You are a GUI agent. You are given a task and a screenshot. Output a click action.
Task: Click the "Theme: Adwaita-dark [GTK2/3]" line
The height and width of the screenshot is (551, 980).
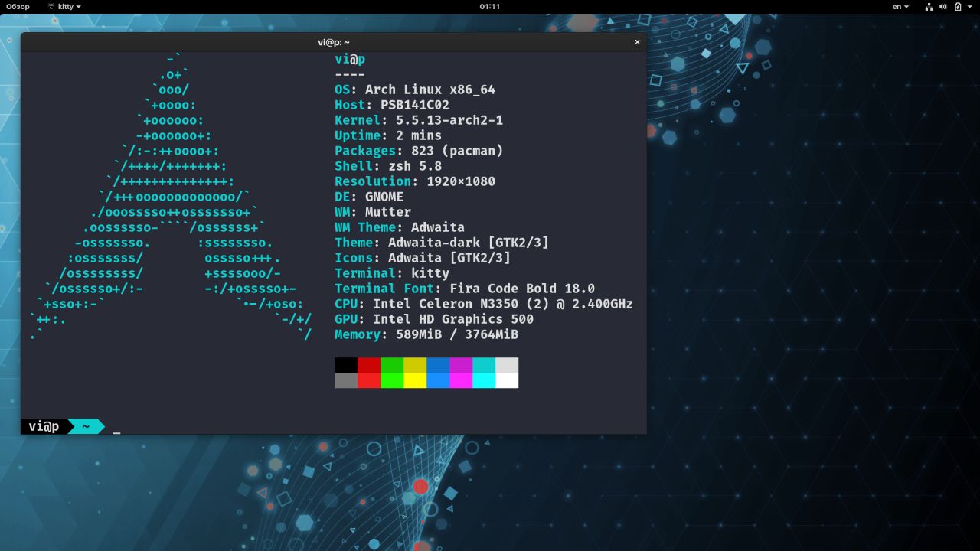tap(442, 243)
